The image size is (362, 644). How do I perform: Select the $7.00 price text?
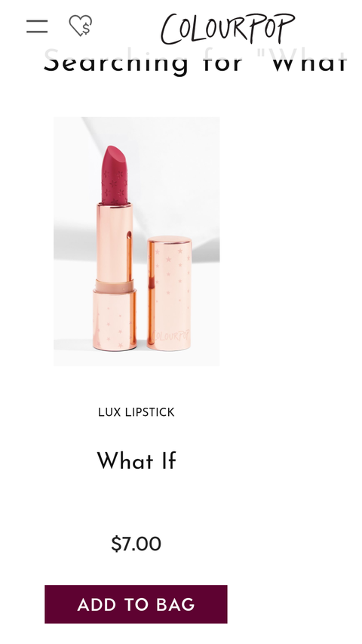pos(136,544)
